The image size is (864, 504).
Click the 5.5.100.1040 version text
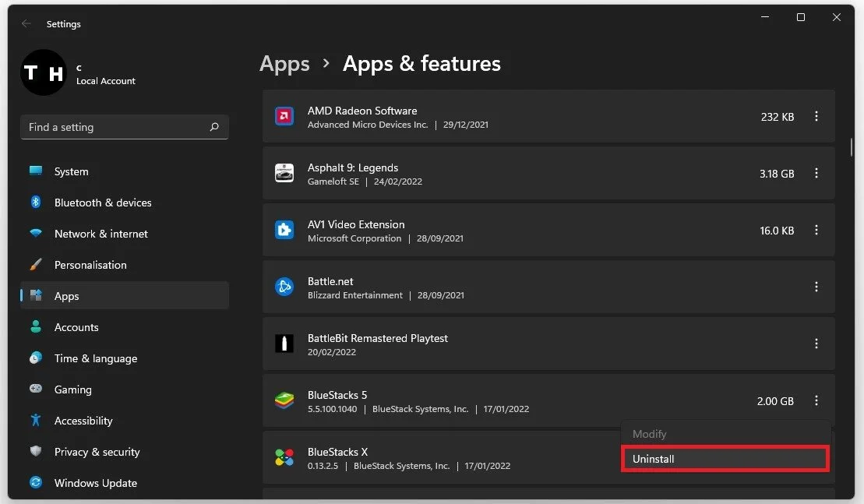click(x=332, y=409)
